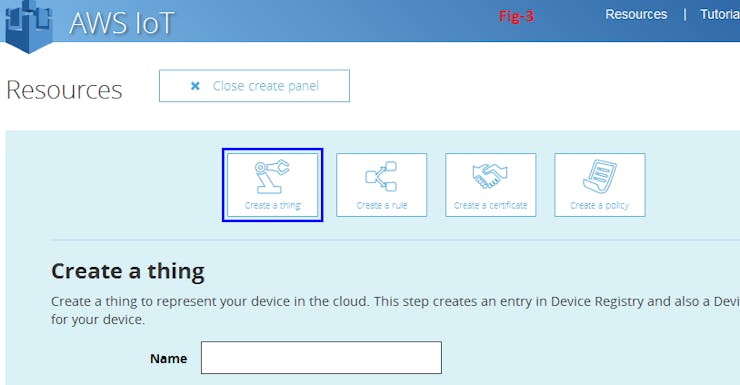The height and width of the screenshot is (385, 740).
Task: Select the Create a policy tile
Action: pos(600,185)
